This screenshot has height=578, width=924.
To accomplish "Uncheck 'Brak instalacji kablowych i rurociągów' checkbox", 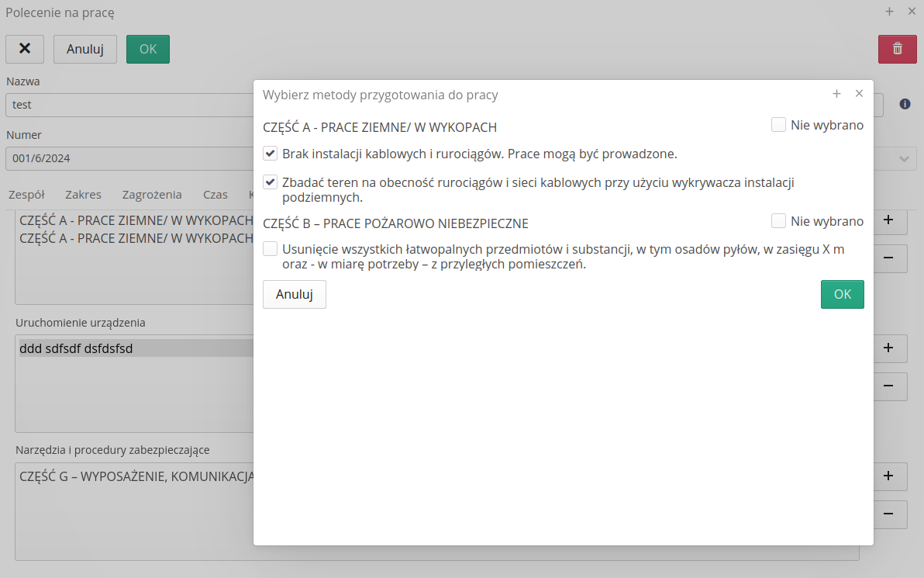I will (x=271, y=154).
